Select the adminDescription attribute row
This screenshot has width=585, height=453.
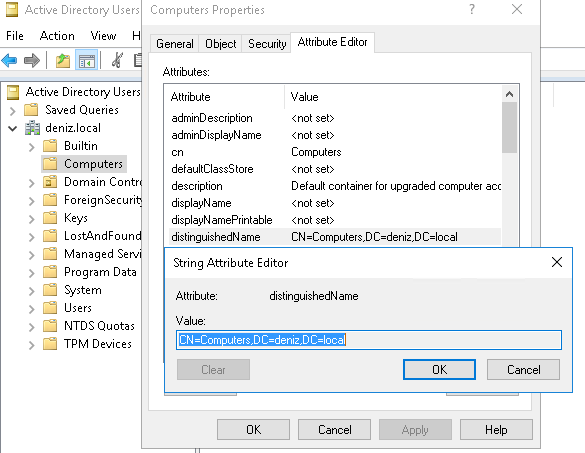click(335, 118)
